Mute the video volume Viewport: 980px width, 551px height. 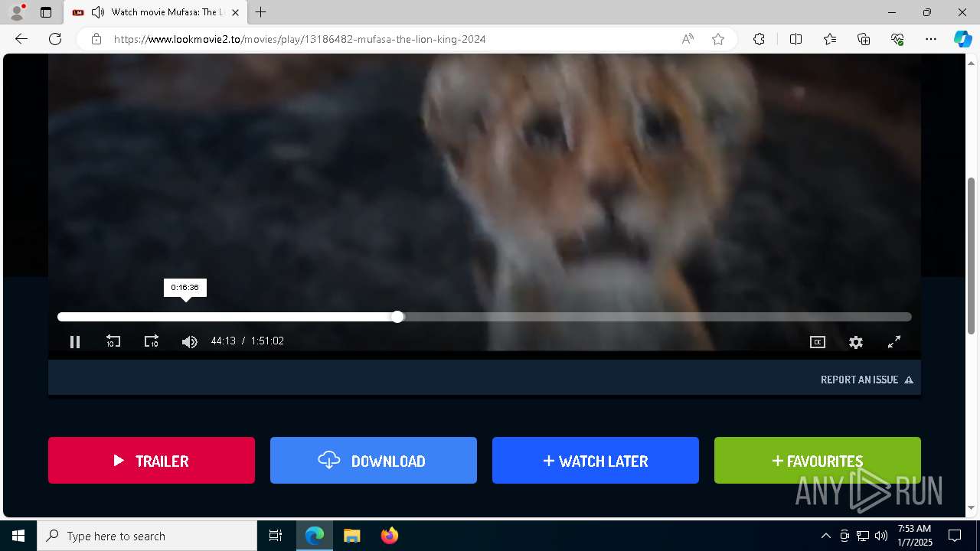click(x=190, y=342)
